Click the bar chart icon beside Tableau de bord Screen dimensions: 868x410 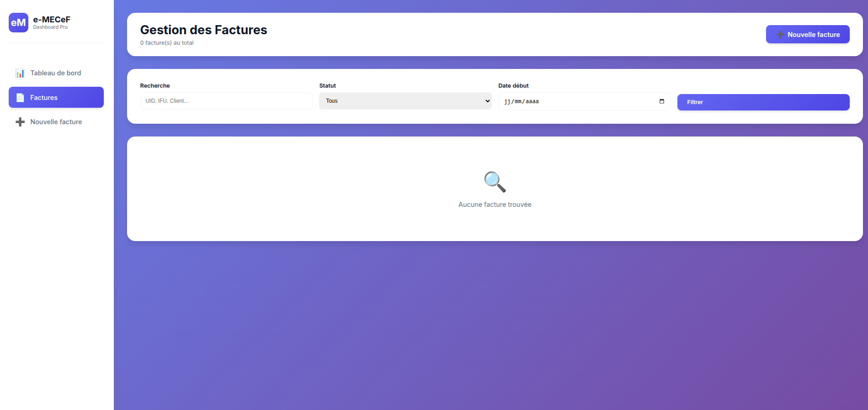(20, 73)
